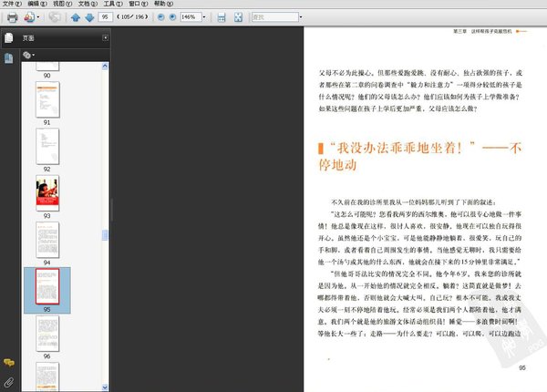Open the Find box dropdown arrow
The width and height of the screenshot is (547, 392).
coord(301,16)
